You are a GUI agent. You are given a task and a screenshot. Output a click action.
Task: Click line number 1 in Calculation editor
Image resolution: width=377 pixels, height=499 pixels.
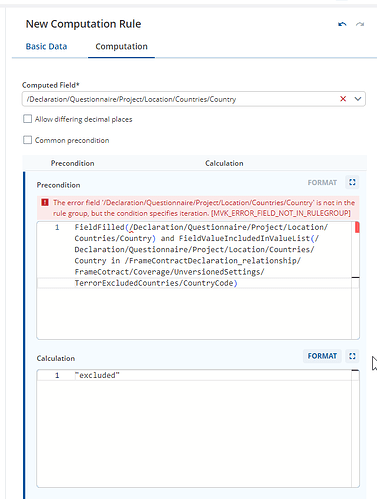click(57, 375)
